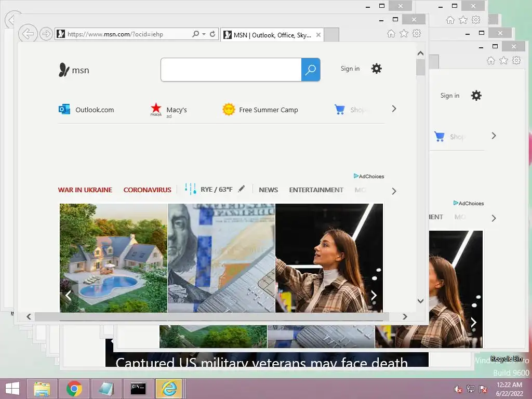Image resolution: width=532 pixels, height=399 pixels.
Task: Click Sign in in the background IE window
Action: [x=450, y=96]
